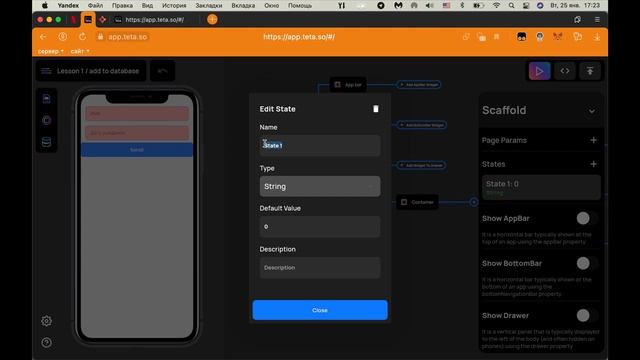Click the Default Value input field

[x=320, y=227]
